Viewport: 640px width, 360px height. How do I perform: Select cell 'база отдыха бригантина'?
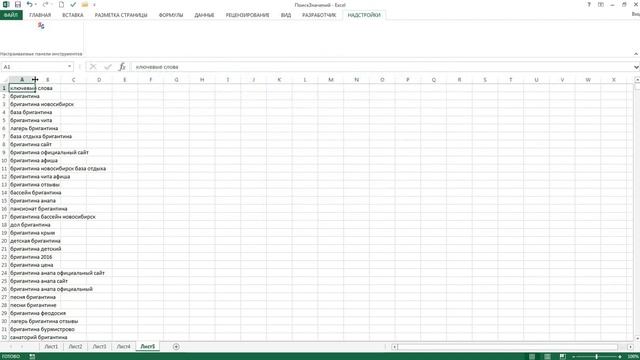[41, 136]
